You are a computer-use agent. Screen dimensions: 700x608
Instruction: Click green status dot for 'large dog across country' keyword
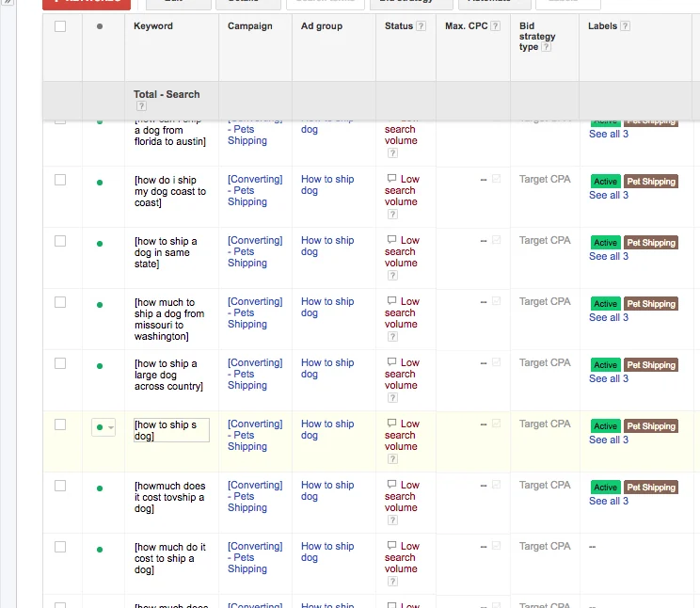pos(100,366)
